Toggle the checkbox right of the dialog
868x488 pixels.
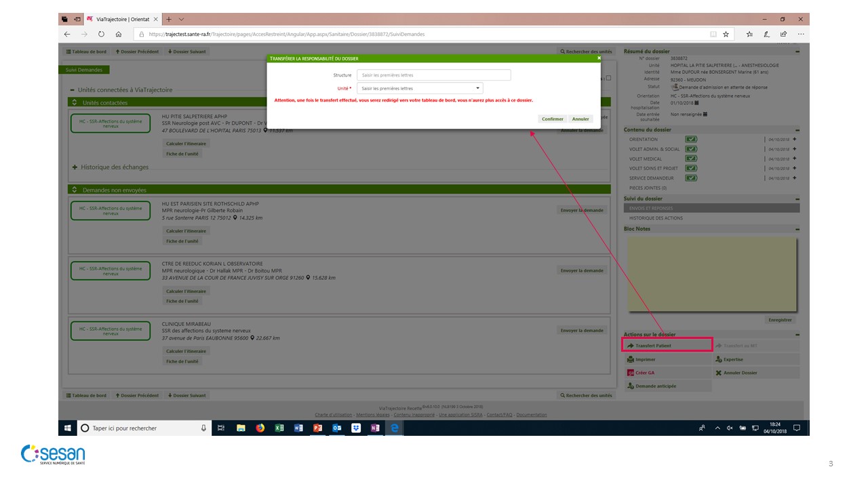[x=608, y=78]
